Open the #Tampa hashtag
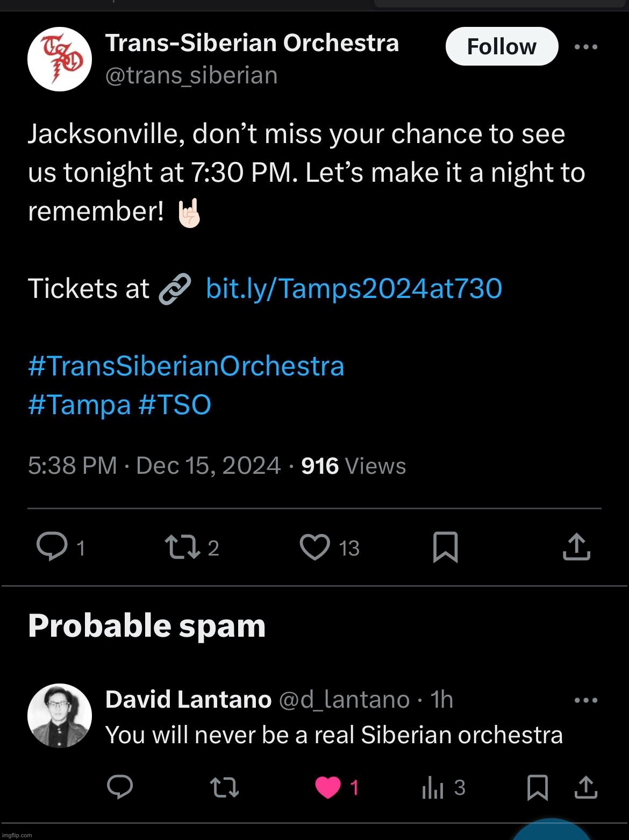Screen dimensions: 629x840 tap(79, 405)
